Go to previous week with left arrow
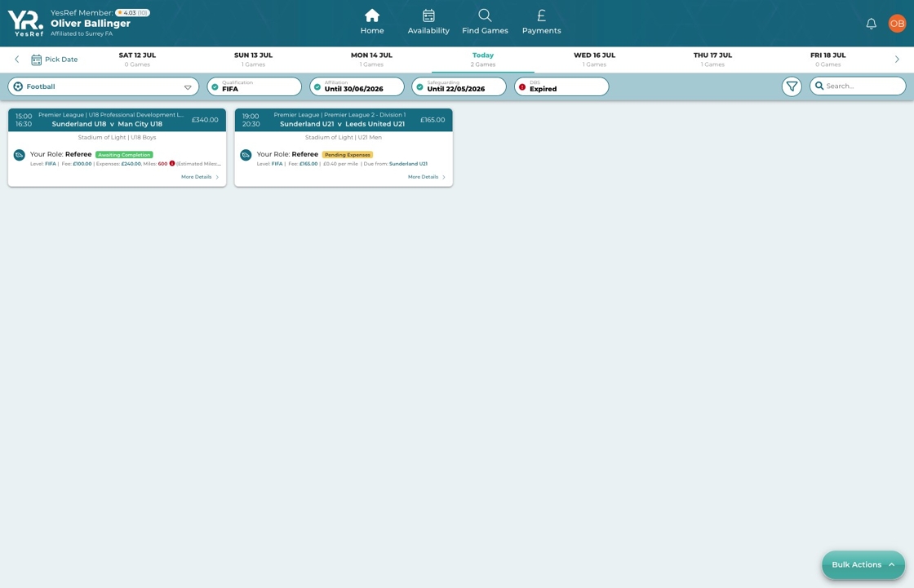Image resolution: width=914 pixels, height=588 pixels. [17, 59]
